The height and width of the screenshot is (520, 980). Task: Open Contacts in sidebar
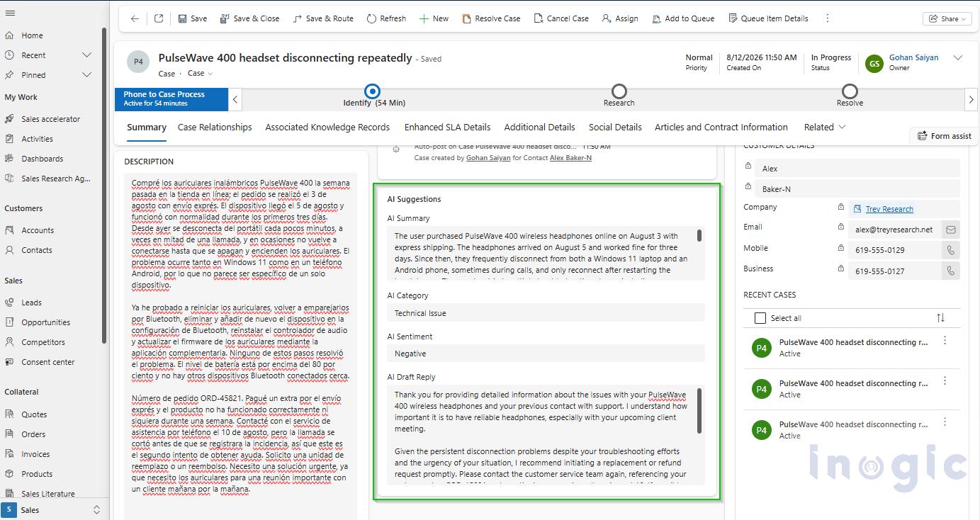click(x=36, y=250)
